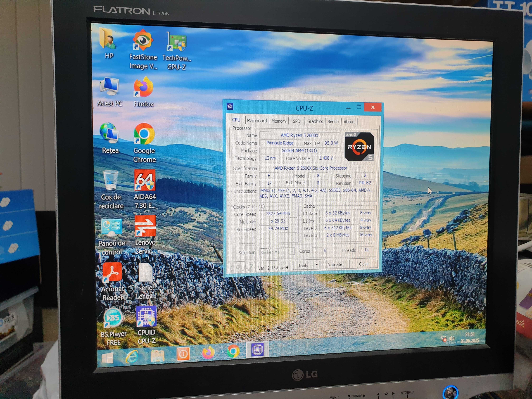This screenshot has height=399, width=532.
Task: Launch Google Chrome desktop shortcut
Action: [144, 143]
